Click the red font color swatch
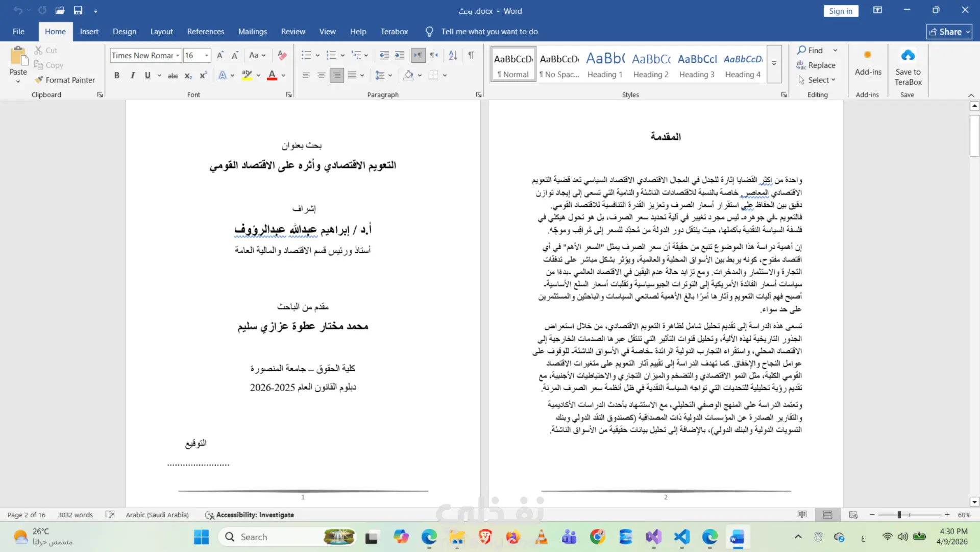Viewport: 980px width, 552px height. click(272, 76)
